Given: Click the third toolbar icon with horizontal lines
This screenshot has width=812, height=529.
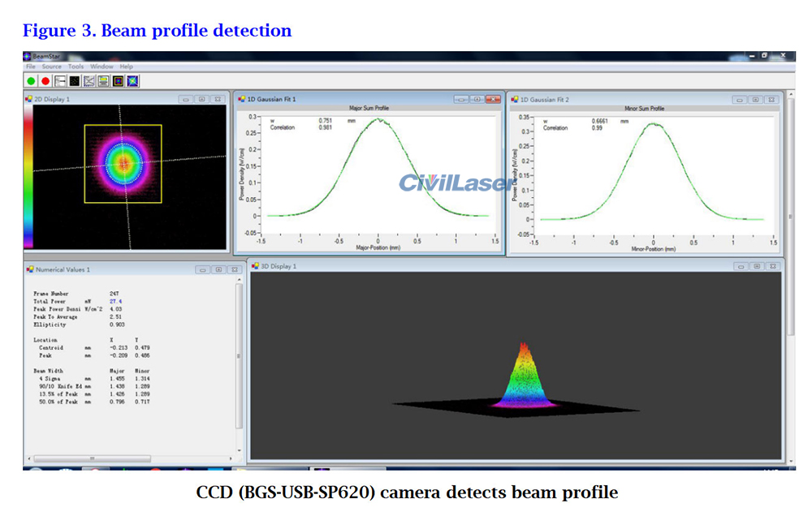Looking at the screenshot, I should (60, 81).
